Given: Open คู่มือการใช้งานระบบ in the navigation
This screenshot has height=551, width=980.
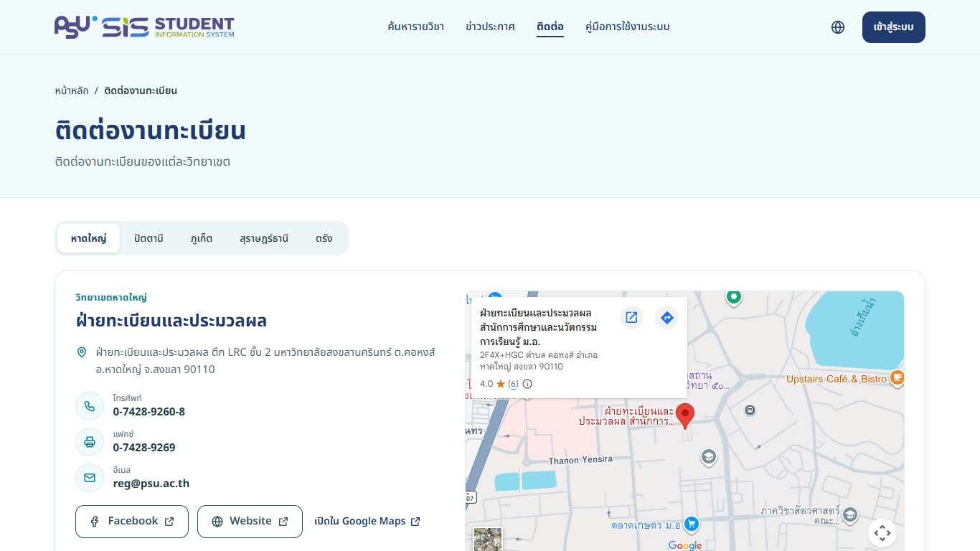Looking at the screenshot, I should (x=628, y=27).
